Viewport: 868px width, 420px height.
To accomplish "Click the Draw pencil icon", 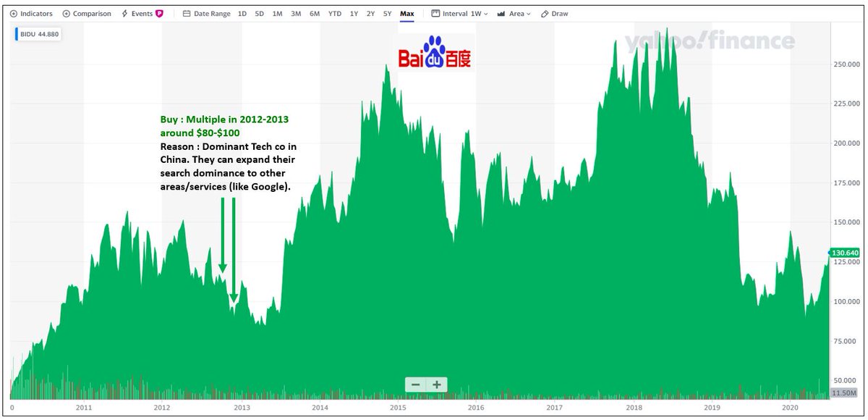I will pyautogui.click(x=544, y=14).
